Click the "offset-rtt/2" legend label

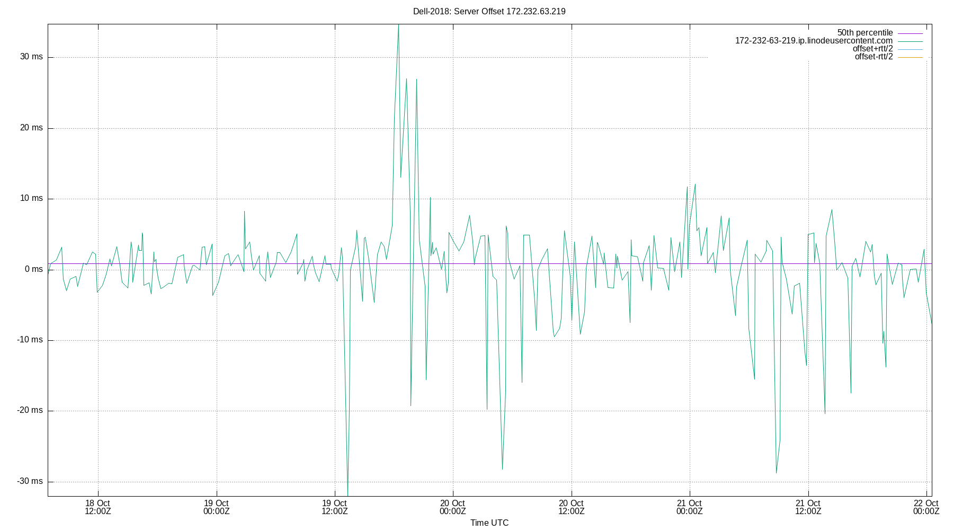click(874, 57)
